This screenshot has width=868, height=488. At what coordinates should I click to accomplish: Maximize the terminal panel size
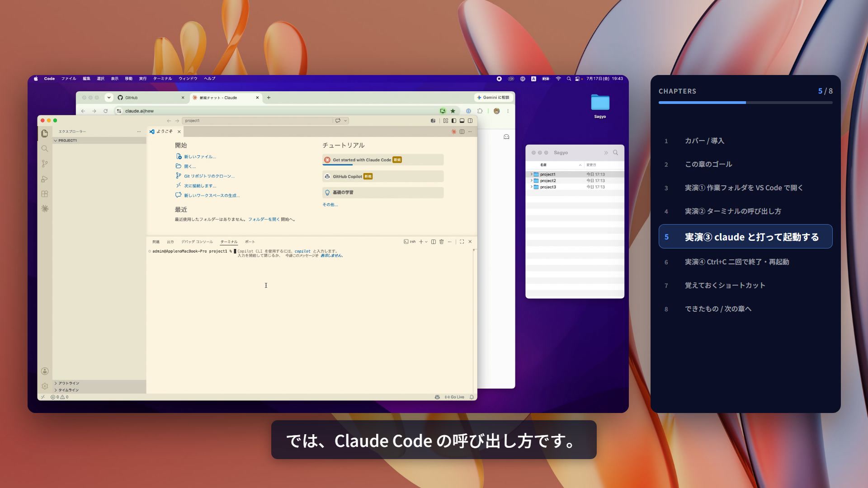tap(462, 242)
